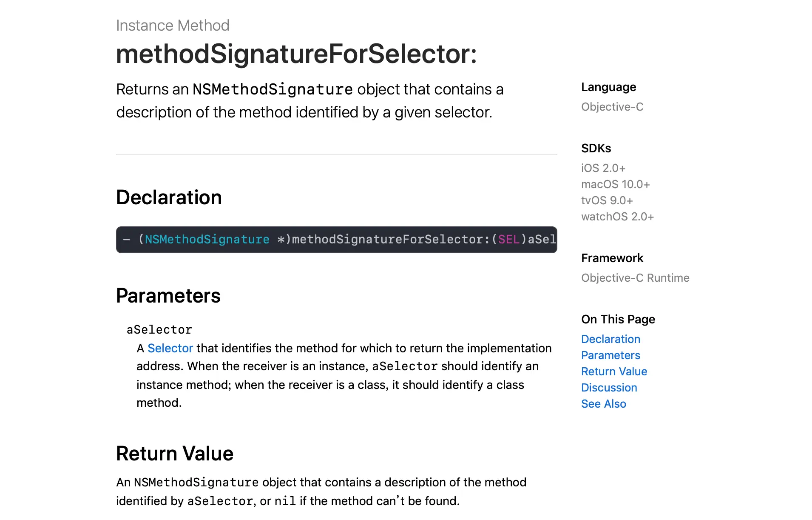
Task: Click the tvOS 9.0+ SDK entry
Action: [x=607, y=200]
